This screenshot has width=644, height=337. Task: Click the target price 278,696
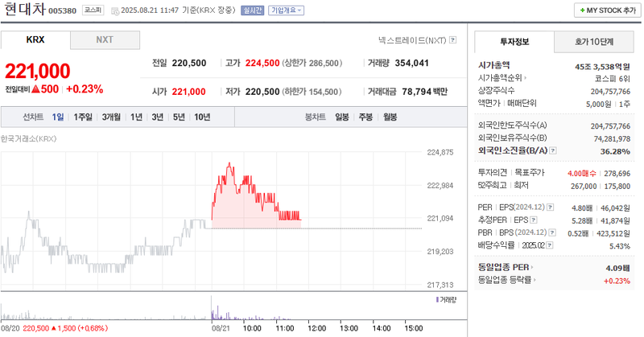[617, 174]
